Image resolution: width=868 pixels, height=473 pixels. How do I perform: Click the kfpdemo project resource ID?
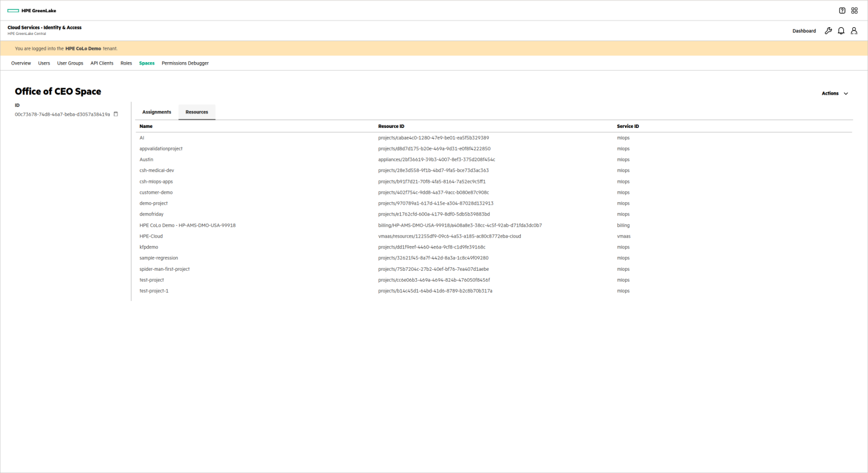pyautogui.click(x=432, y=247)
